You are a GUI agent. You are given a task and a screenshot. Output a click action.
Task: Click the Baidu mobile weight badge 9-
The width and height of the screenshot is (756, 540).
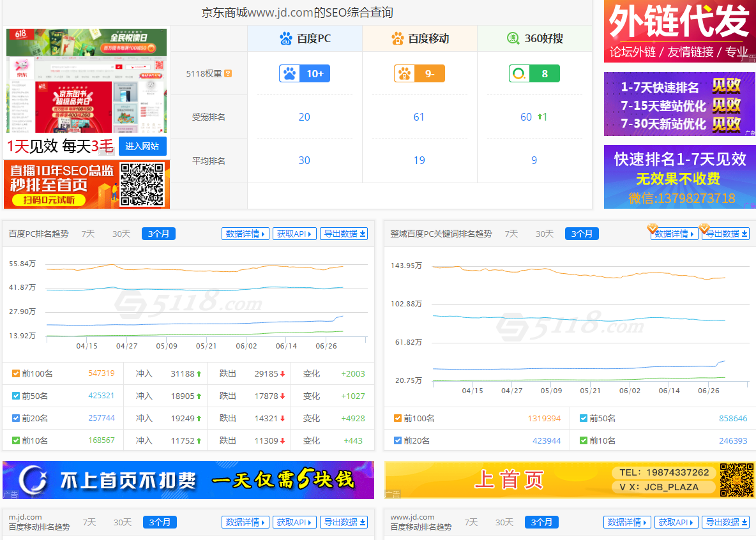tap(420, 73)
